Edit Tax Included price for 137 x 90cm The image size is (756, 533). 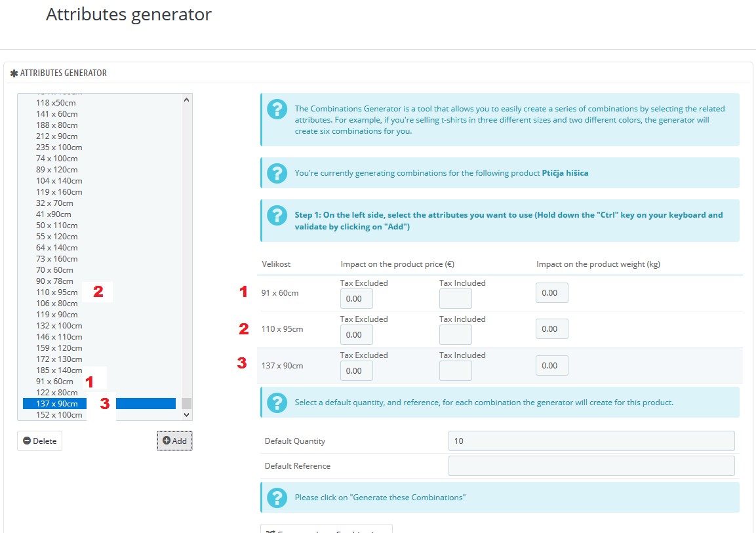click(456, 371)
